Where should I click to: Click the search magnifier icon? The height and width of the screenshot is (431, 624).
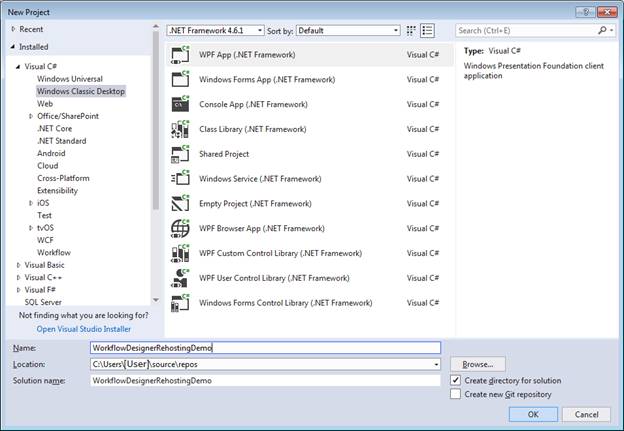tap(602, 30)
